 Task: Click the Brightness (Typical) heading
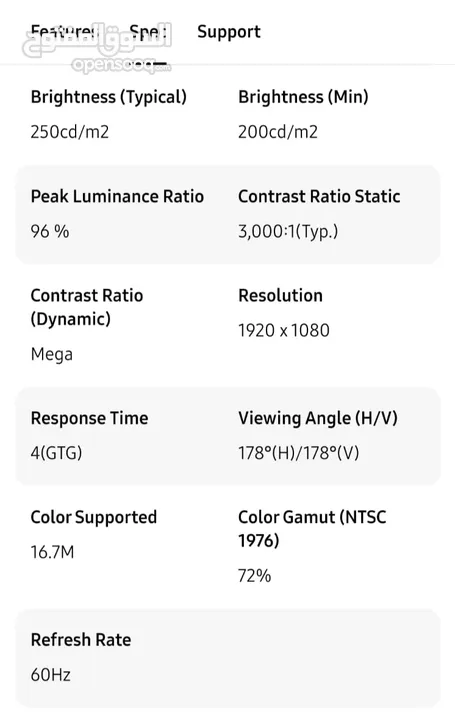pyautogui.click(x=109, y=97)
